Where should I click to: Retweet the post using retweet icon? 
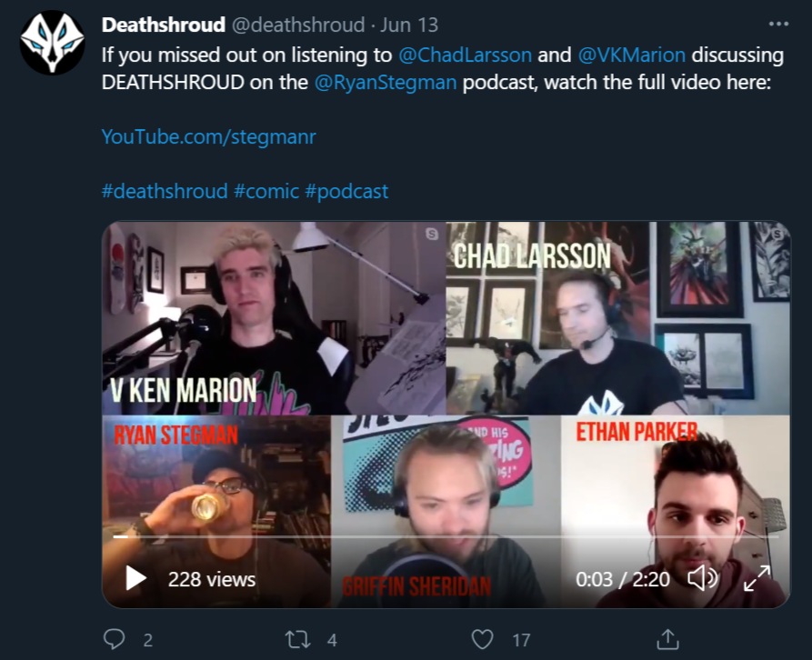[x=297, y=640]
